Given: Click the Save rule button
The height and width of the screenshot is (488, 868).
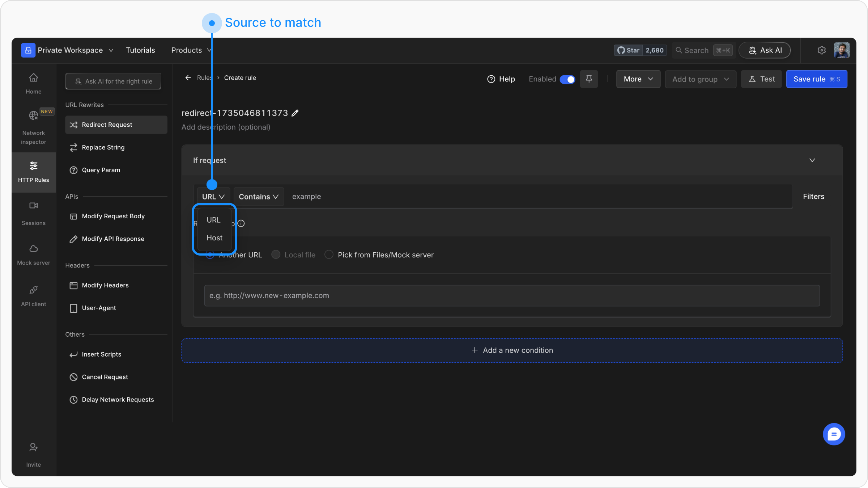Looking at the screenshot, I should (816, 79).
